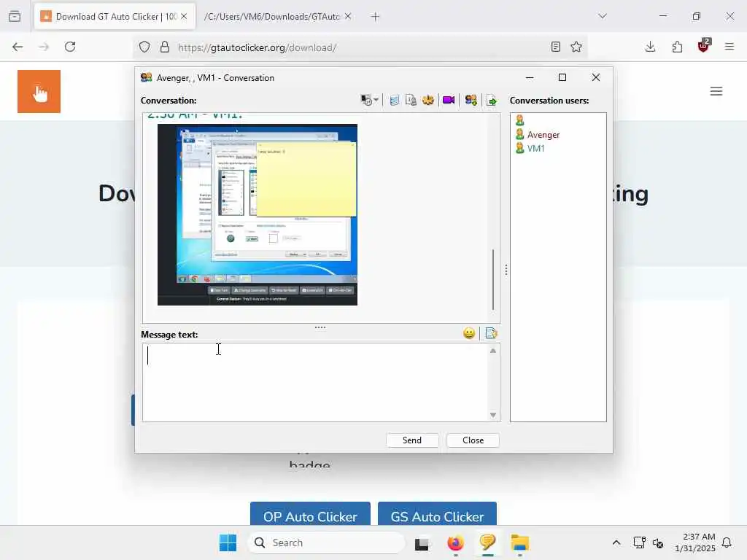The height and width of the screenshot is (560, 747).
Task: Click the gray document toolbar icon
Action: (411, 101)
